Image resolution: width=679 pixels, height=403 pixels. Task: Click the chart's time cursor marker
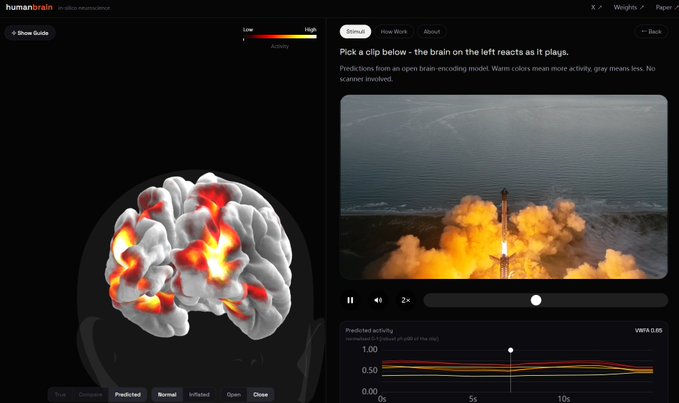[x=511, y=350]
